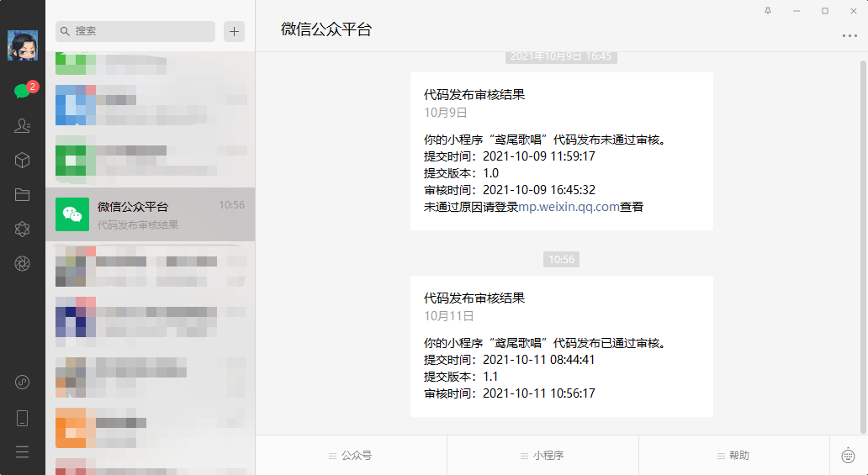This screenshot has width=868, height=475.
Task: Open Favorites cube icon in sidebar
Action: 22,160
